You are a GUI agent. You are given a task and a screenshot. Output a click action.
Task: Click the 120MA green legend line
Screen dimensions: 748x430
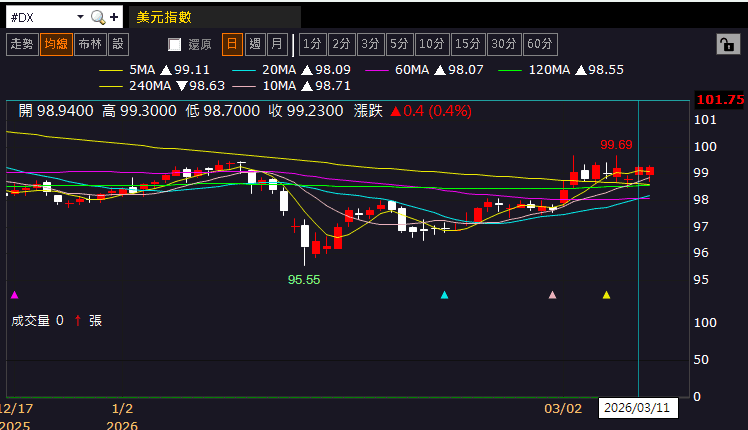pyautogui.click(x=510, y=70)
